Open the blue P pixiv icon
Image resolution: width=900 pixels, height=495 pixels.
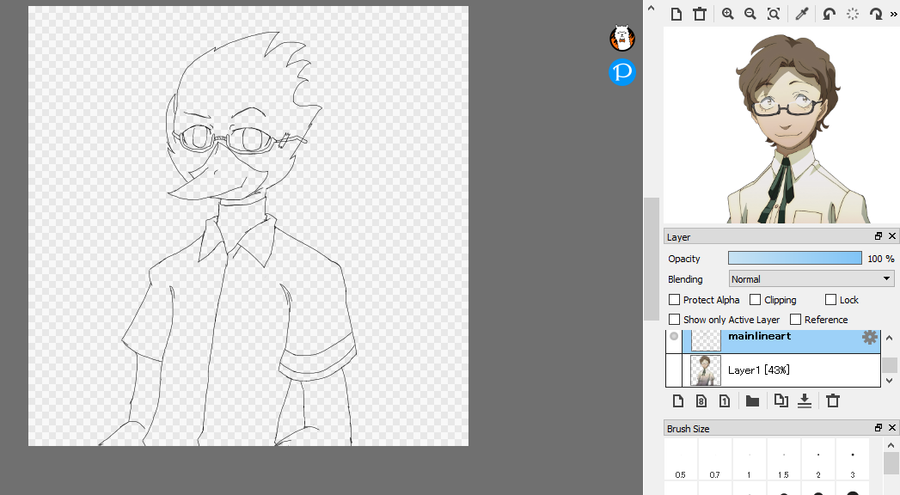coord(622,72)
